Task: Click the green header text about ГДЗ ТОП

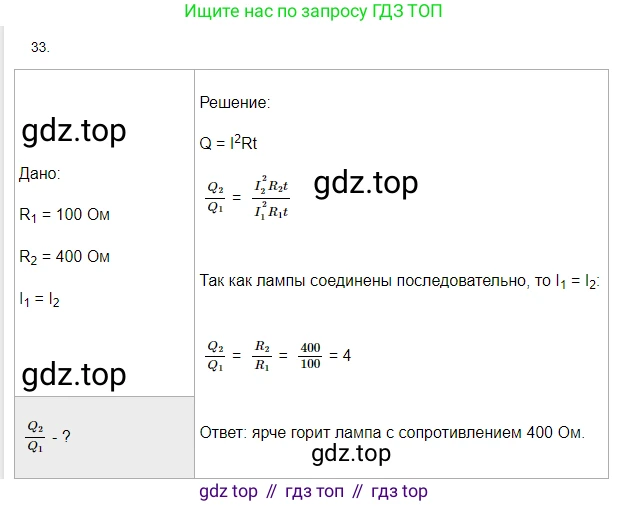Action: 313,12
